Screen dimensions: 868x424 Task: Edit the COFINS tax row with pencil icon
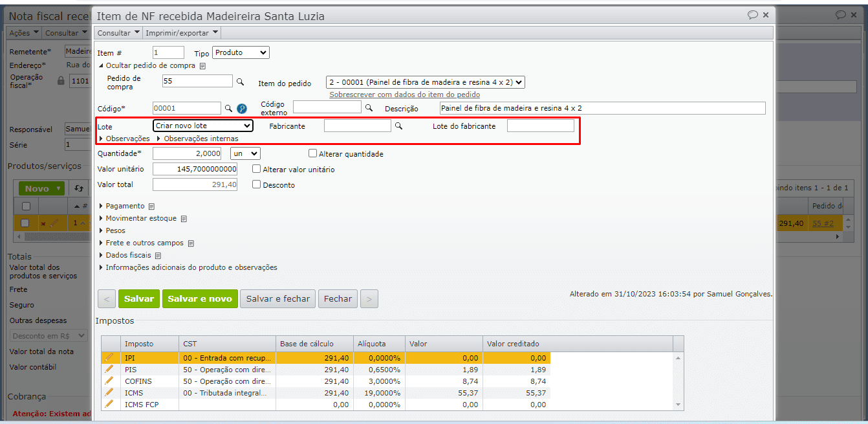point(109,381)
